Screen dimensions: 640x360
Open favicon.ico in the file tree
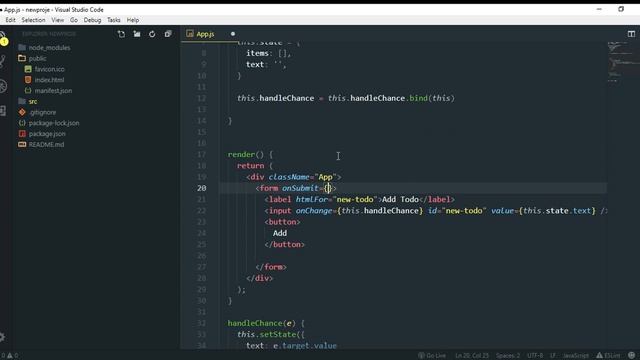pos(49,69)
